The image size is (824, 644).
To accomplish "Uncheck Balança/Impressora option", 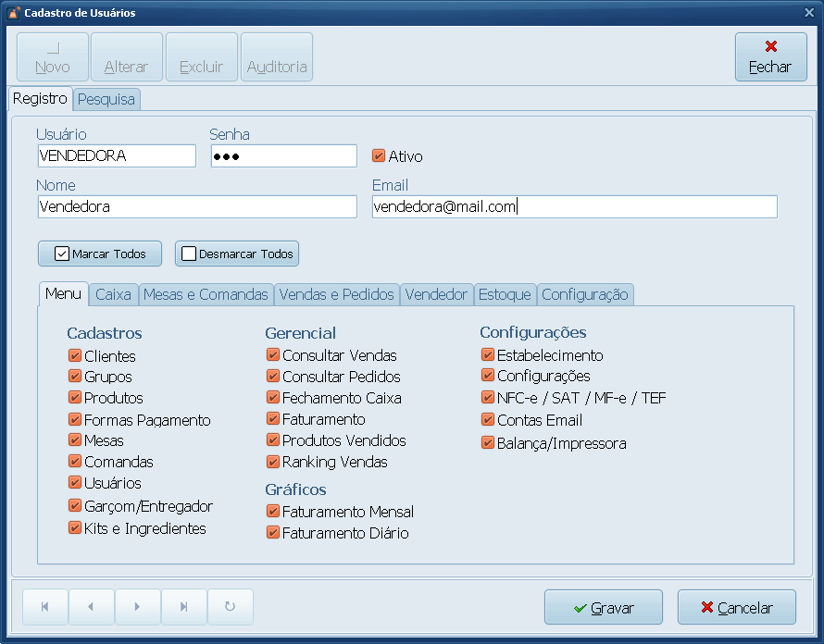I will click(x=488, y=443).
